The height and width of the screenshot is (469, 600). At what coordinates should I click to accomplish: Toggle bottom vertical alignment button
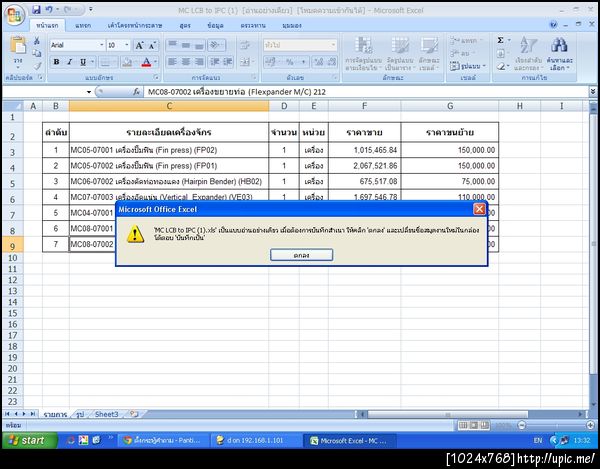pos(199,46)
